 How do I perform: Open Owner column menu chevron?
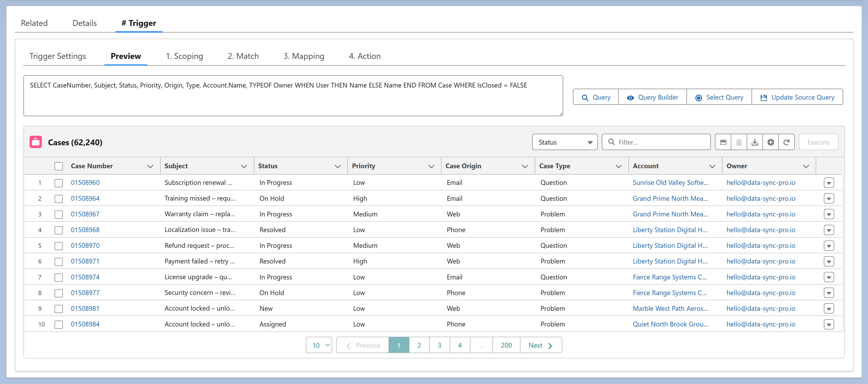806,166
